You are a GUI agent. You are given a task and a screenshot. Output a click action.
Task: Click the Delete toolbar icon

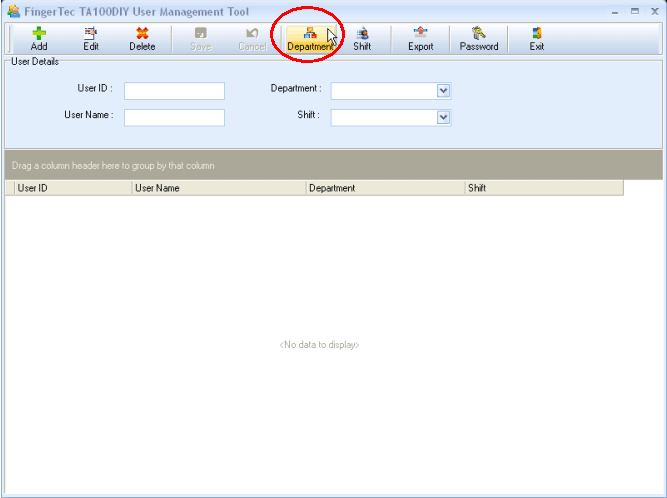[142, 39]
